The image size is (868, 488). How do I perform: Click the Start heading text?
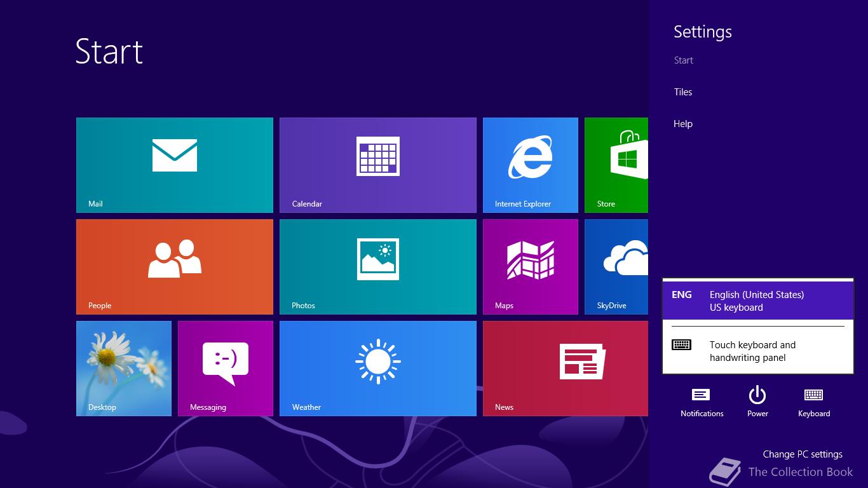coord(109,51)
